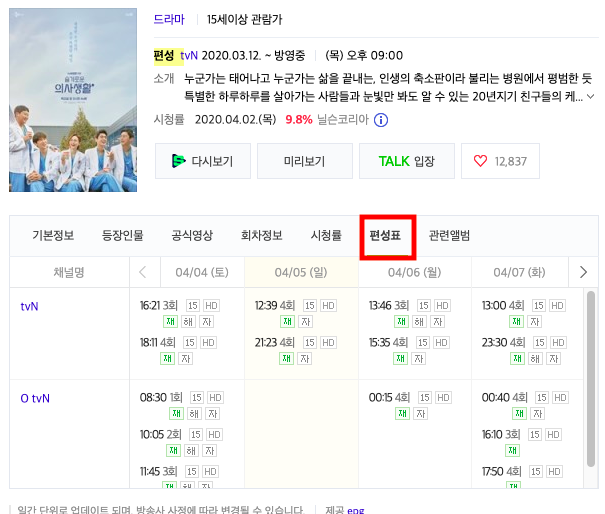Click the tvN 13:46 3회 schedule entry

click(x=389, y=306)
